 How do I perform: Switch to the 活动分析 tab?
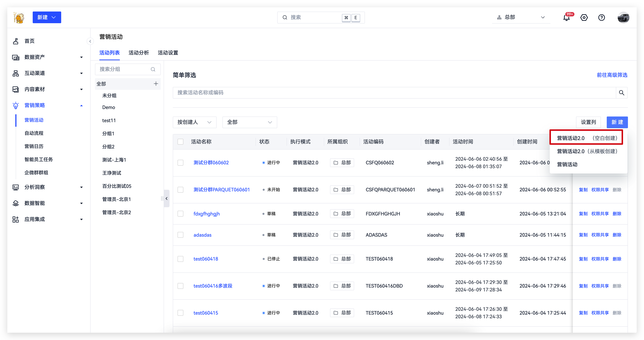click(139, 53)
